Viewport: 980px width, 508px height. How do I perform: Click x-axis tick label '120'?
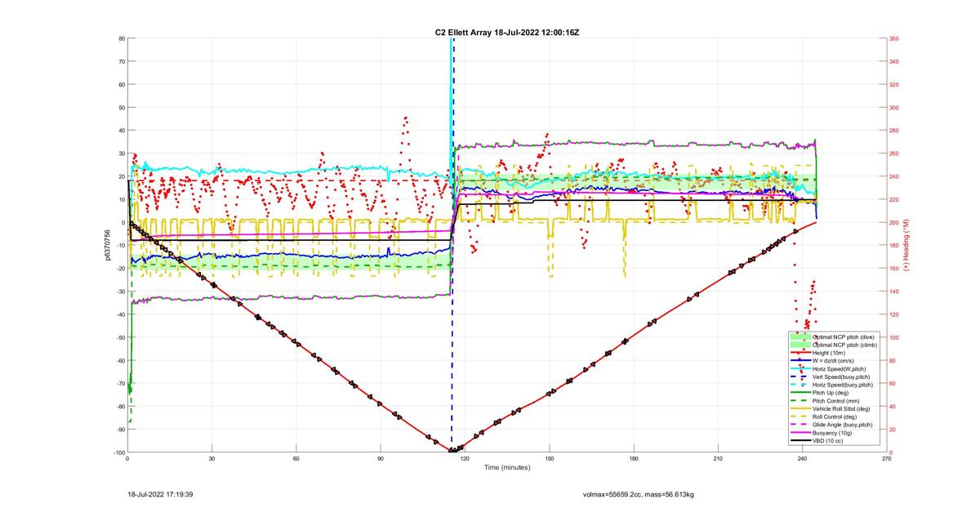click(465, 459)
